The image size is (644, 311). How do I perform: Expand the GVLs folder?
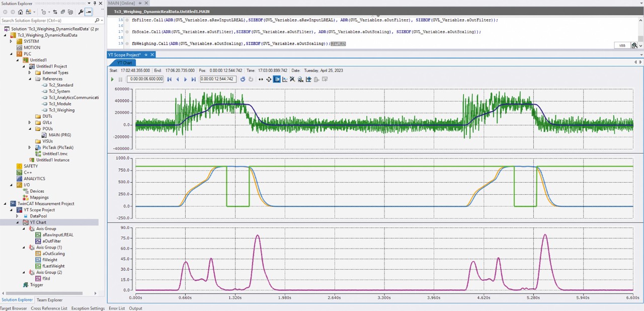pyautogui.click(x=30, y=122)
